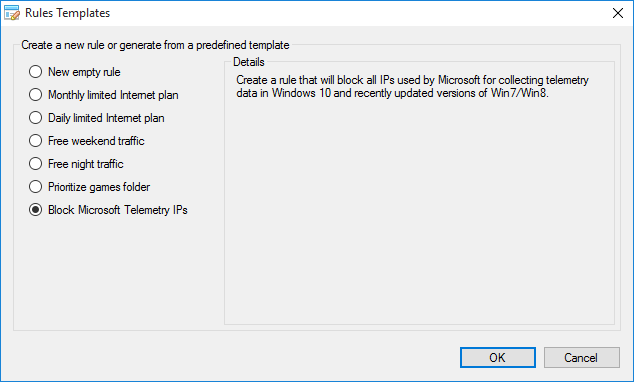The image size is (634, 382).
Task: Click the Rules Templates window icon
Action: (12, 13)
